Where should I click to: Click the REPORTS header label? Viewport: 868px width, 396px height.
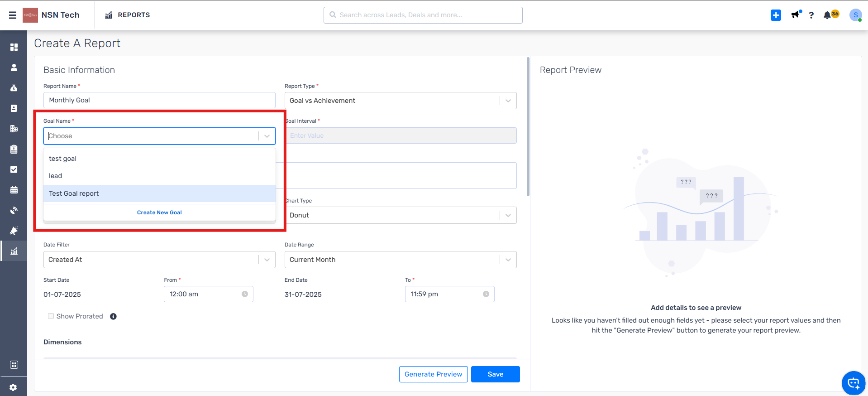[x=134, y=15]
